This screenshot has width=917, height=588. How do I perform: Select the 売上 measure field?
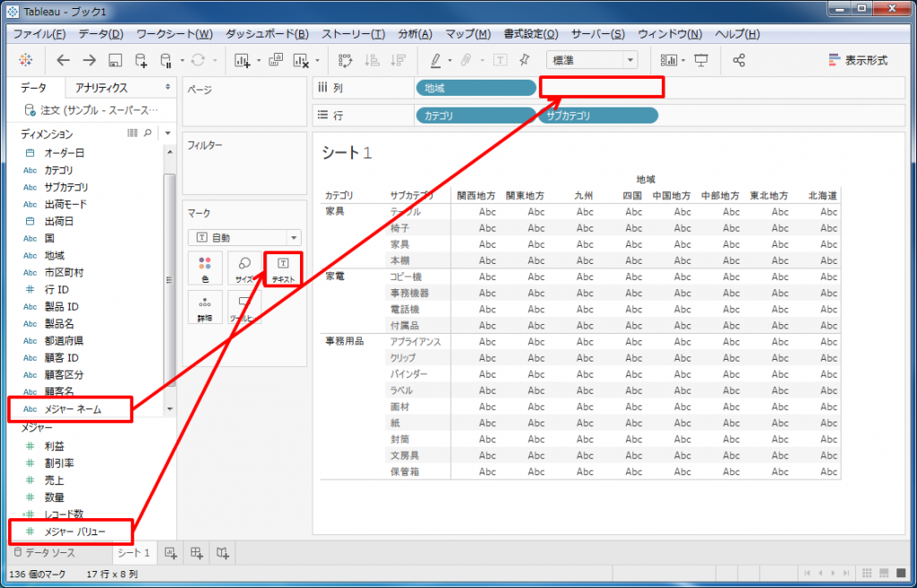55,481
